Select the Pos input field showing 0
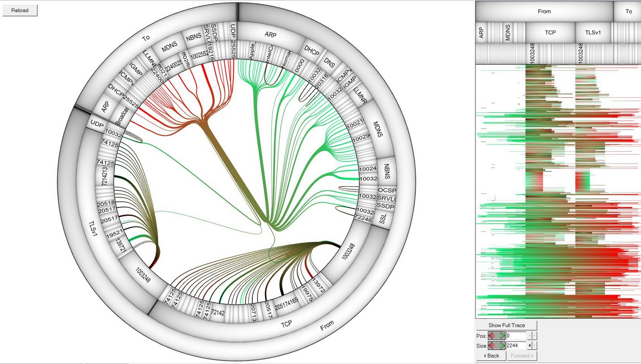 tap(516, 336)
